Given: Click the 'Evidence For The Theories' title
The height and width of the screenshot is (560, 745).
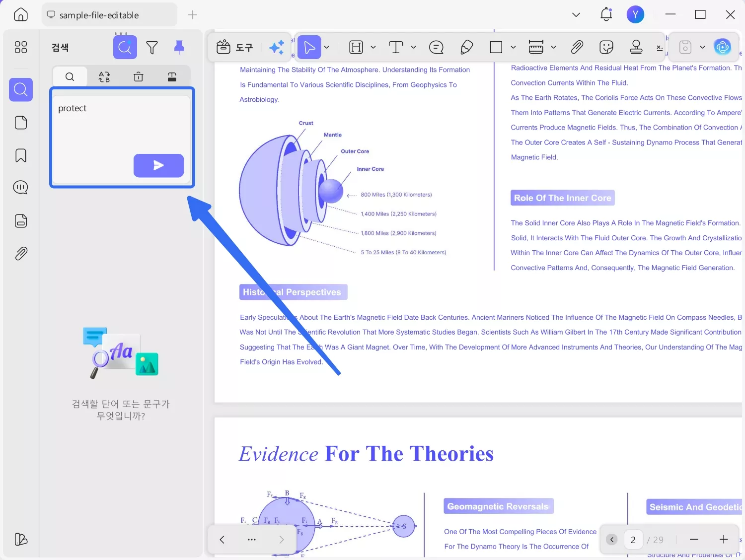Looking at the screenshot, I should (x=367, y=454).
